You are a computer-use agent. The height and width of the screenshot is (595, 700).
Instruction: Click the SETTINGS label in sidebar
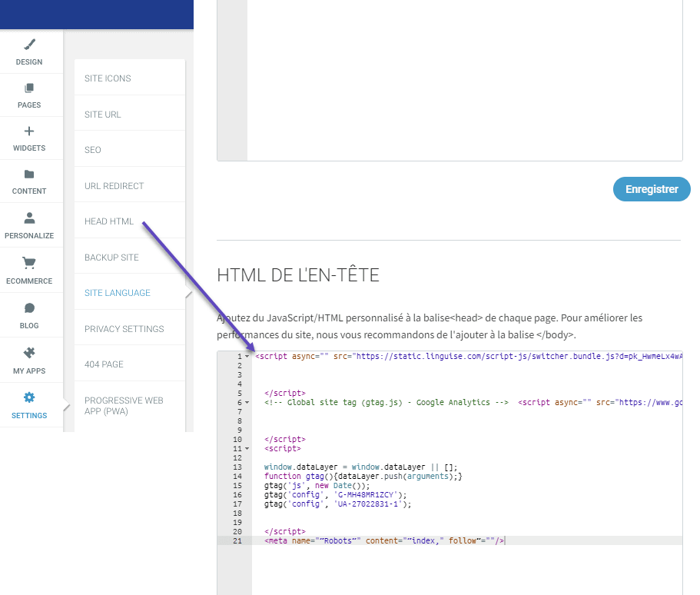[29, 415]
